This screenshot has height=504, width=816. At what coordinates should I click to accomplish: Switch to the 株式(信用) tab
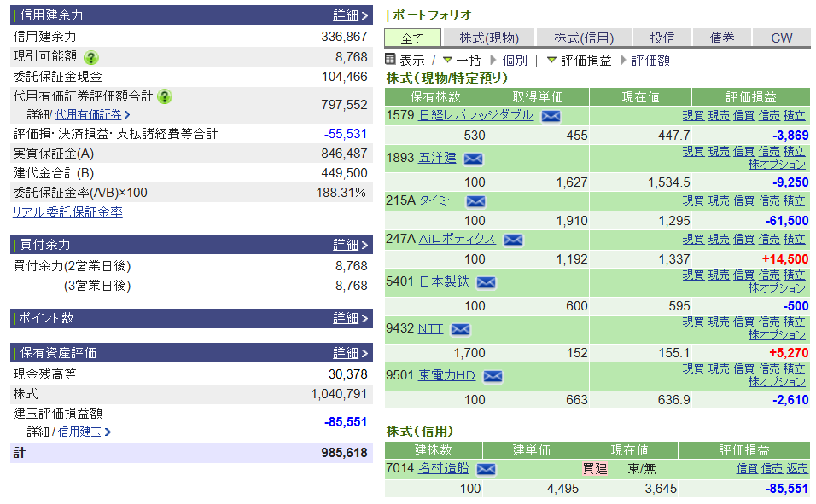pos(585,38)
